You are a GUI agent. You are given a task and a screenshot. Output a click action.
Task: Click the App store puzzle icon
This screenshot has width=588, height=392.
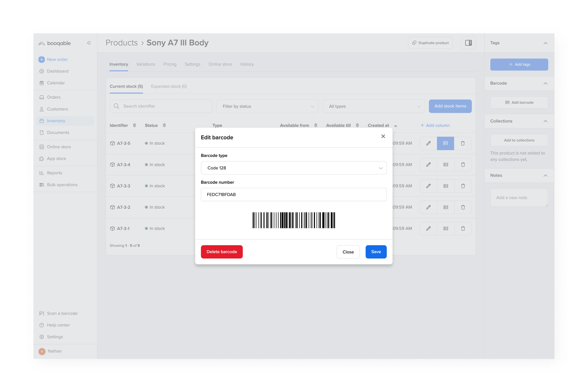tap(41, 159)
